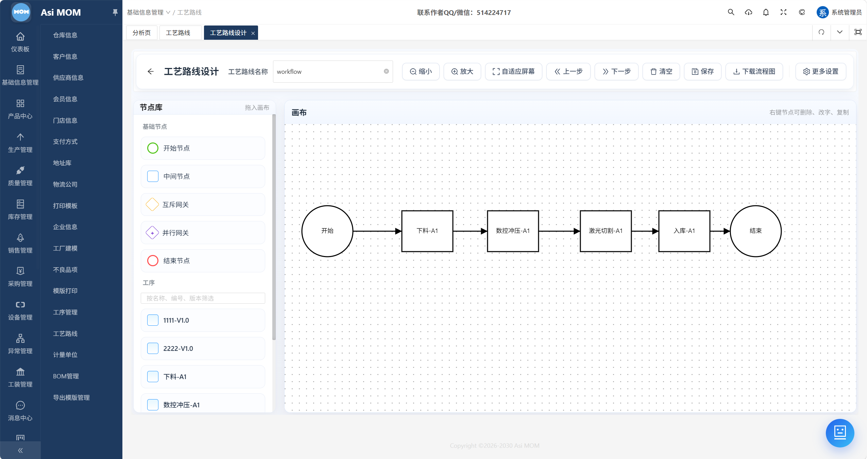Click 自适应屏幕 fit screen button
Image resolution: width=868 pixels, height=459 pixels.
(513, 71)
